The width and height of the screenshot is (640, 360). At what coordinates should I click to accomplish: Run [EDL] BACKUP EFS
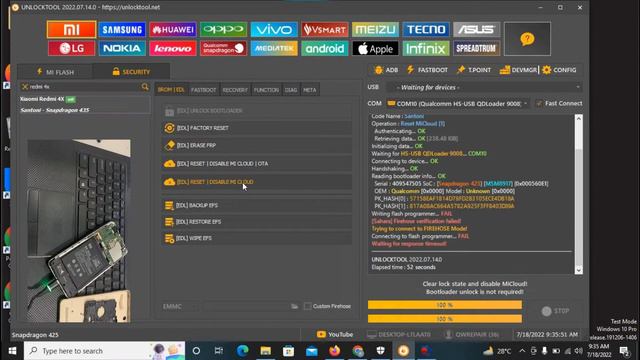pyautogui.click(x=256, y=205)
